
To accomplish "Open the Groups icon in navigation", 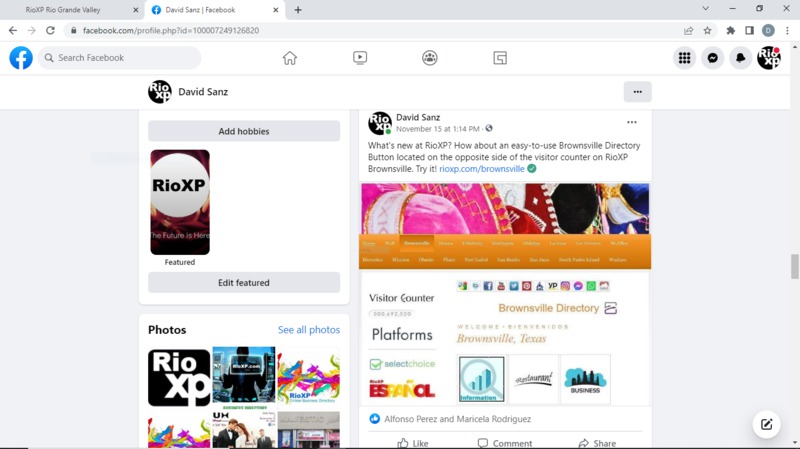I will 430,58.
